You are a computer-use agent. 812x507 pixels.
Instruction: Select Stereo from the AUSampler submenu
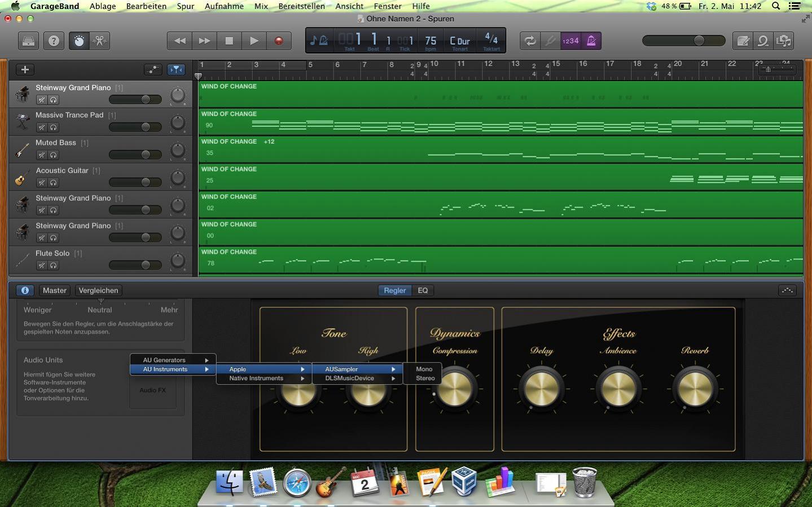point(425,378)
